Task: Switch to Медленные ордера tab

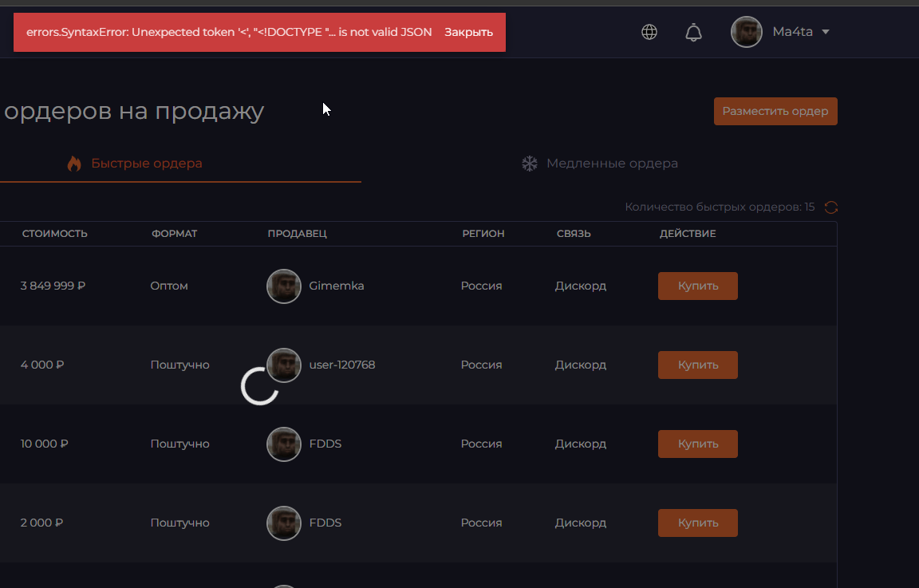Action: 599,164
